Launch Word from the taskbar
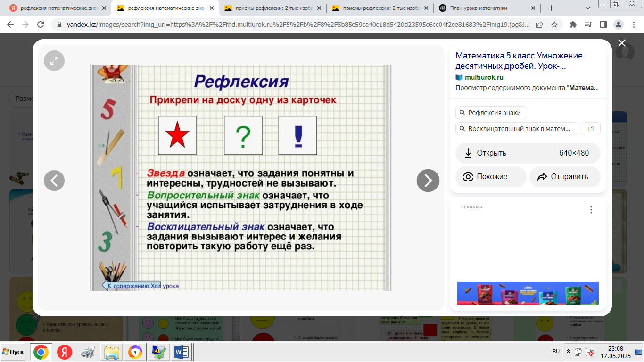The image size is (644, 362). pyautogui.click(x=182, y=352)
